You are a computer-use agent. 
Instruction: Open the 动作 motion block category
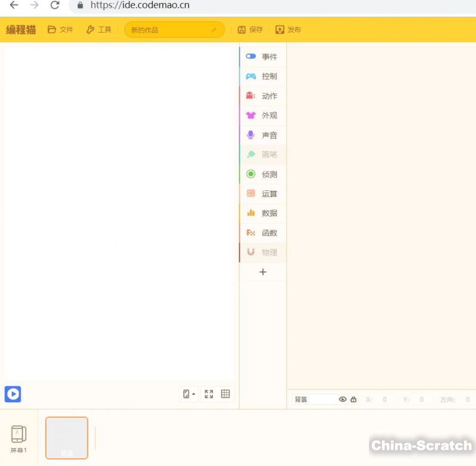click(x=262, y=96)
